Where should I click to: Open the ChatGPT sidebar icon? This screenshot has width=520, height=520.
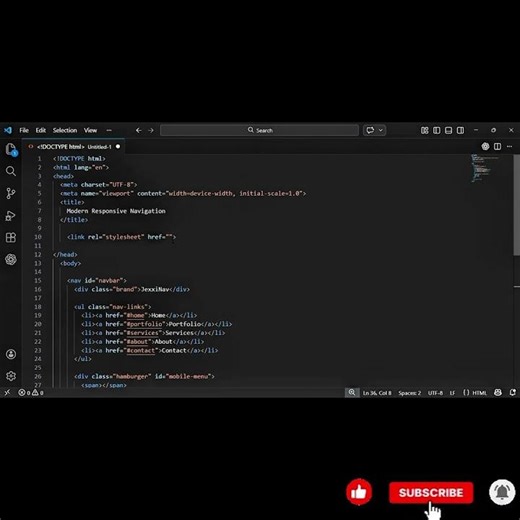[x=11, y=259]
